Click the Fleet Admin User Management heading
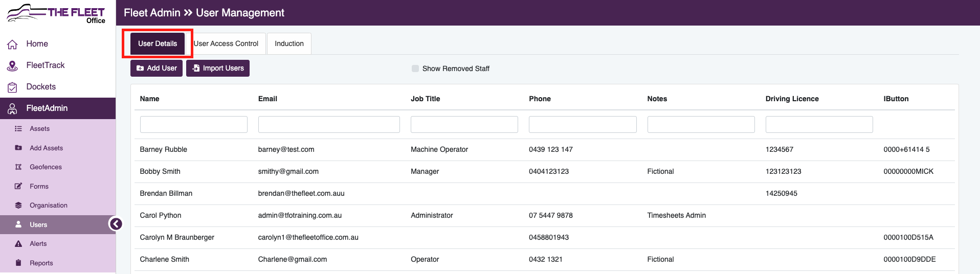This screenshot has width=980, height=274. (x=204, y=13)
